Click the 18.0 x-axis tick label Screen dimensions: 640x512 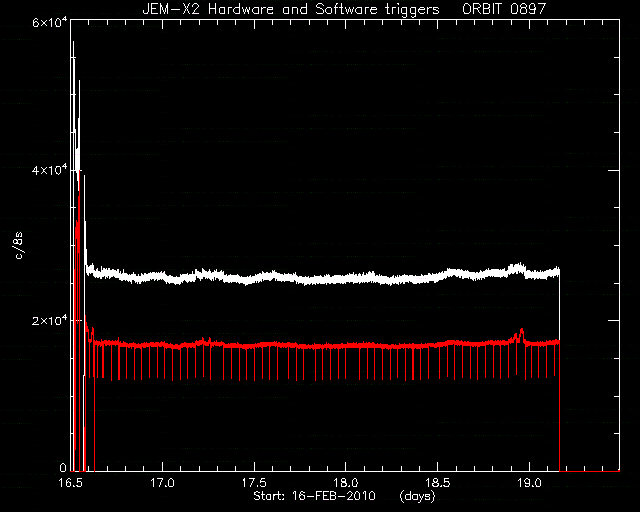click(x=346, y=483)
